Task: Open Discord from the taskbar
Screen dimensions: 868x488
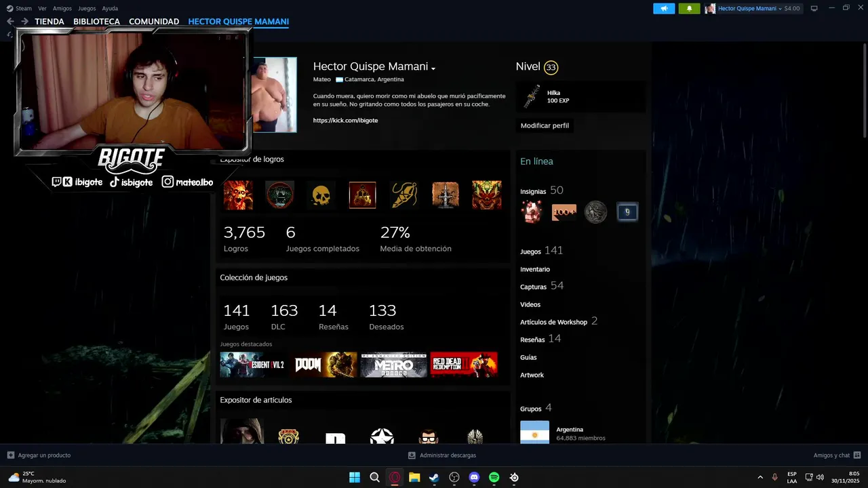Action: pos(474,477)
